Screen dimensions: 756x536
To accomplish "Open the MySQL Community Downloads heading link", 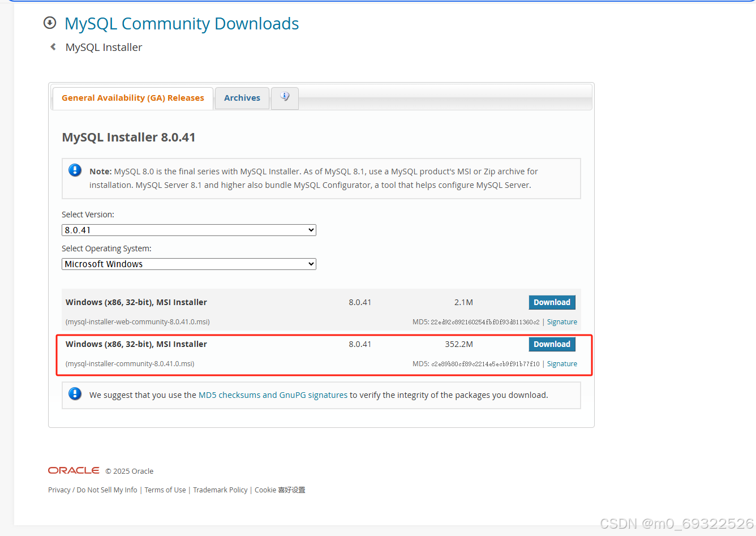I will pos(182,24).
